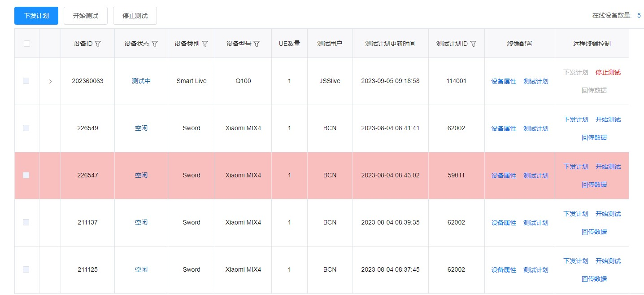Open 设备属性 for device 226549
Image resolution: width=644 pixels, height=295 pixels.
point(504,128)
